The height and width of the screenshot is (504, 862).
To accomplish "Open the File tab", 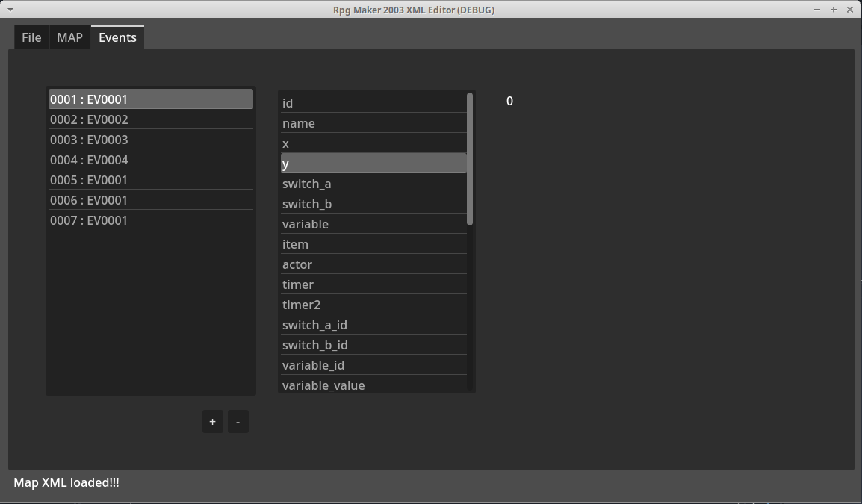I will pyautogui.click(x=31, y=37).
